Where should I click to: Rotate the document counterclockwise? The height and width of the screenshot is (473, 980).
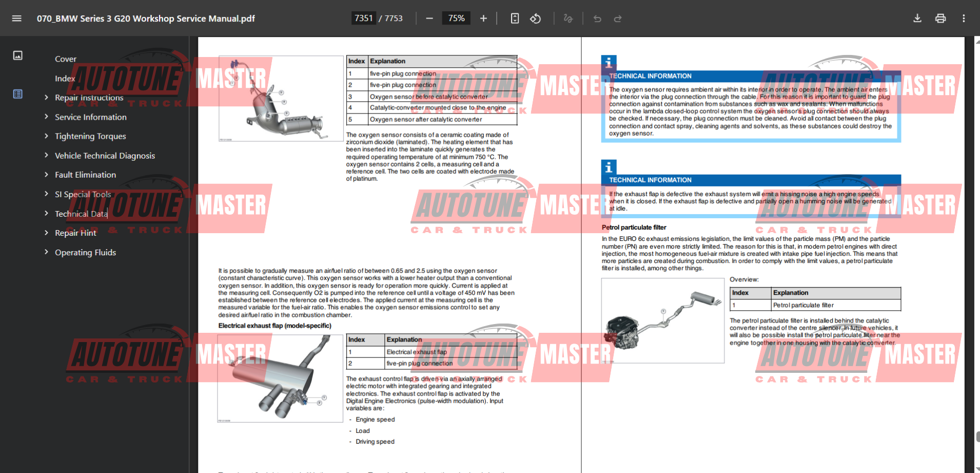(x=535, y=18)
